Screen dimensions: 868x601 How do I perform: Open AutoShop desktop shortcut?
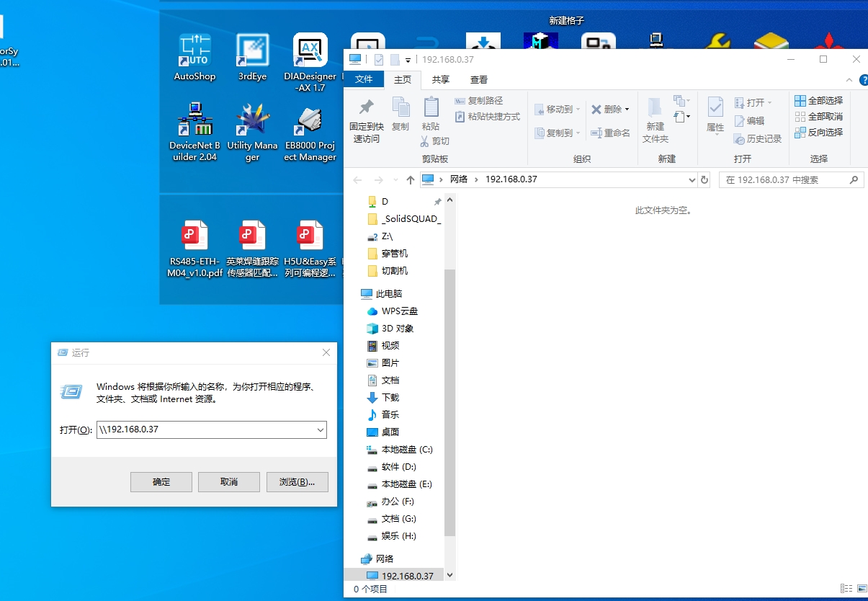coord(194,58)
